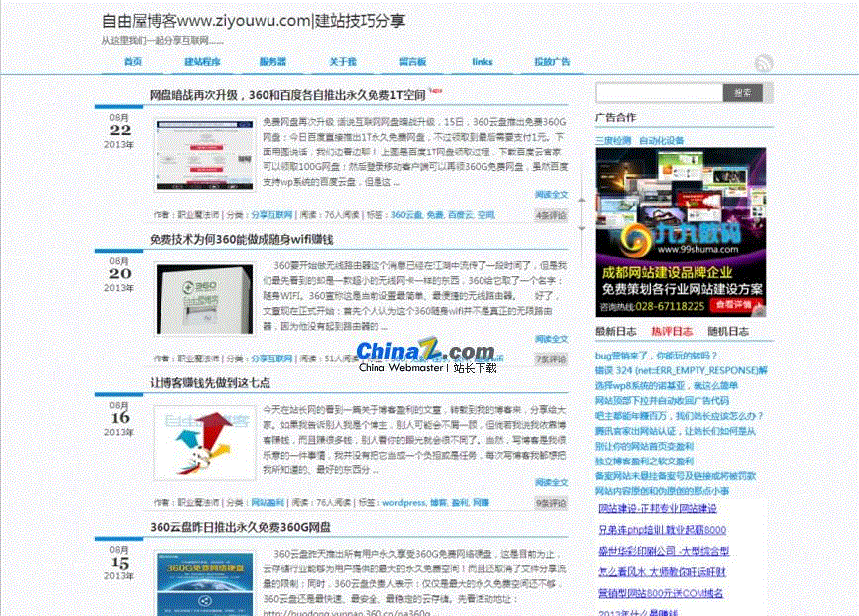Open the first post's netdisk thumbnail

pos(190,155)
